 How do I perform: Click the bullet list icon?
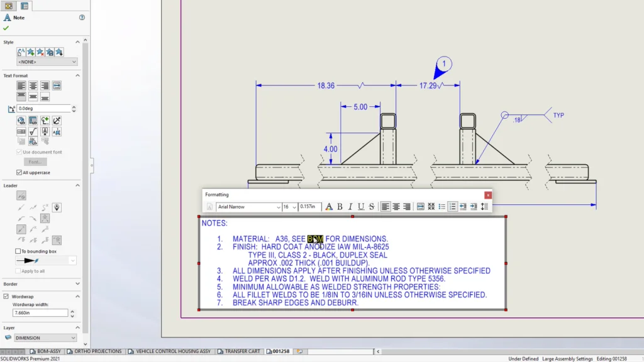[x=441, y=207]
